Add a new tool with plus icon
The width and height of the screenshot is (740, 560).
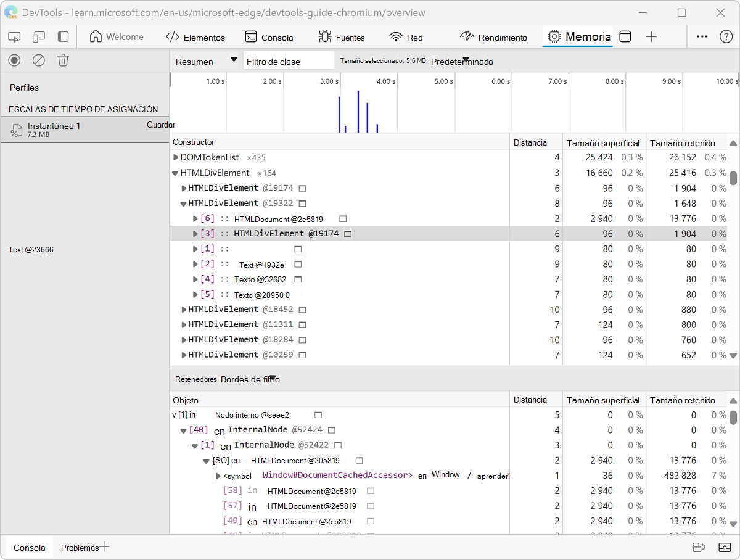point(651,37)
